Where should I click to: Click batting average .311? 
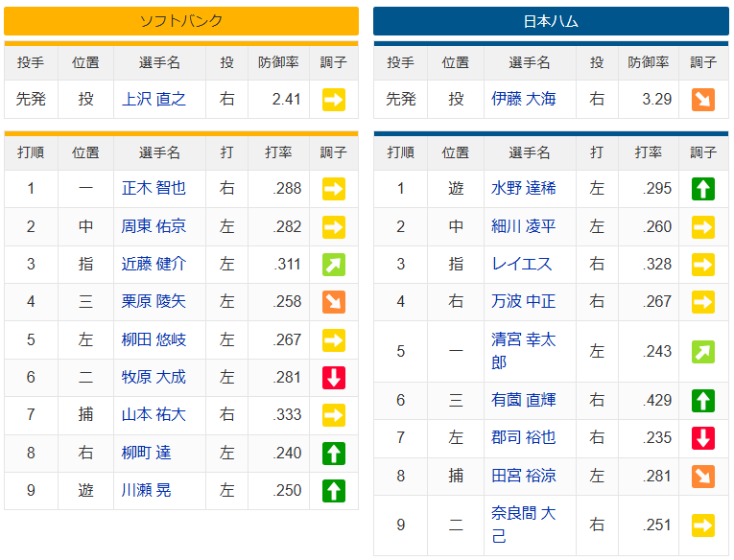tap(287, 265)
